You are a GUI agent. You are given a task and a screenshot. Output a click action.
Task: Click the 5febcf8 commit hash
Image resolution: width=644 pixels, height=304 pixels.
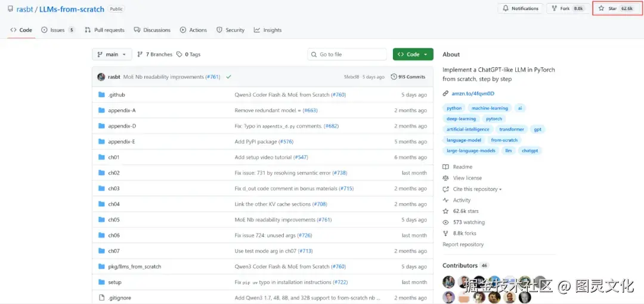click(x=352, y=77)
